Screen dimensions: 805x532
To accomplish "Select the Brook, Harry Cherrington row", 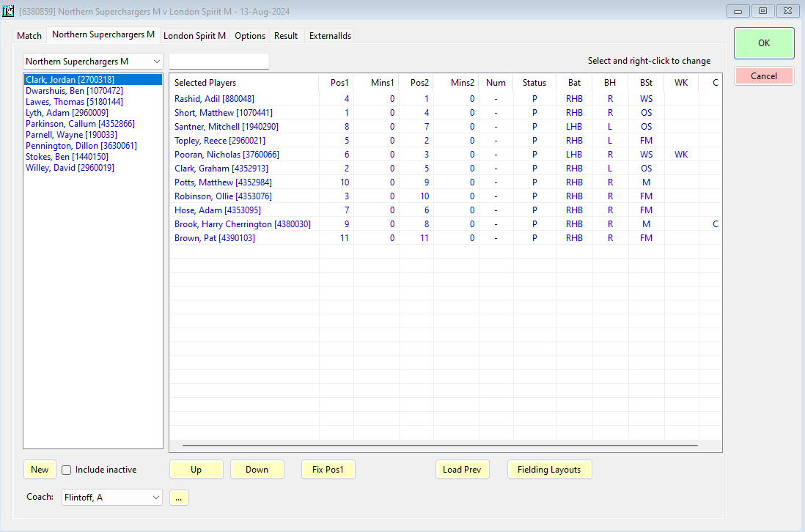I will click(446, 224).
